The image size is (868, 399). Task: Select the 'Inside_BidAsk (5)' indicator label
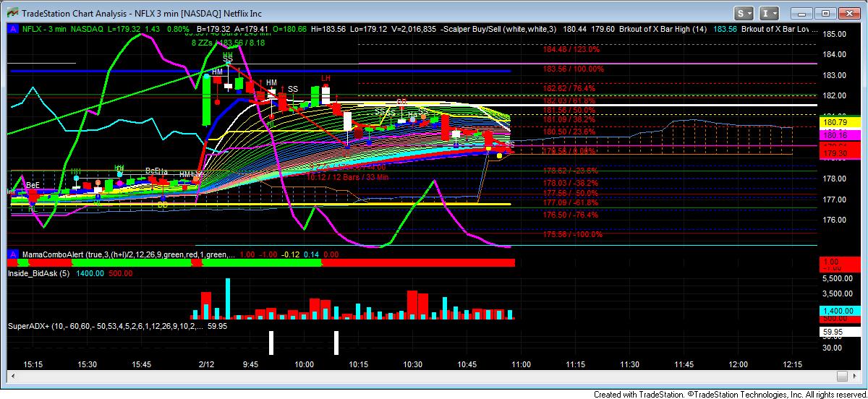39,274
